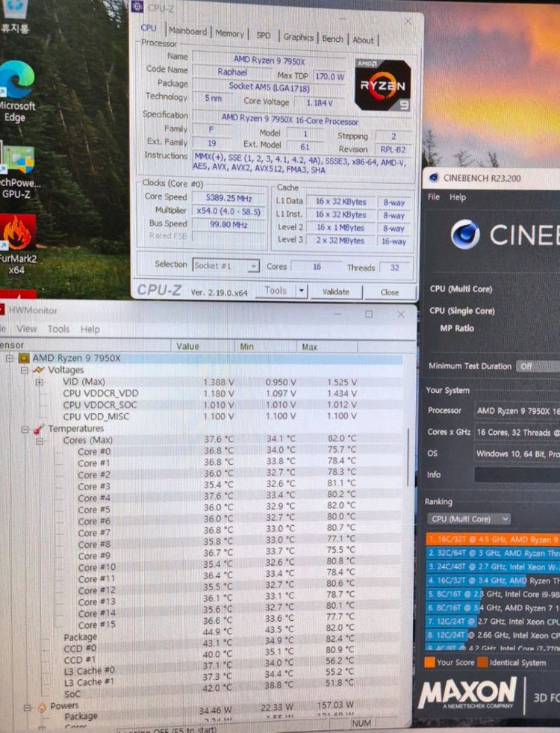Open the File menu in Cinebench
This screenshot has height=733, width=560.
pos(433,197)
